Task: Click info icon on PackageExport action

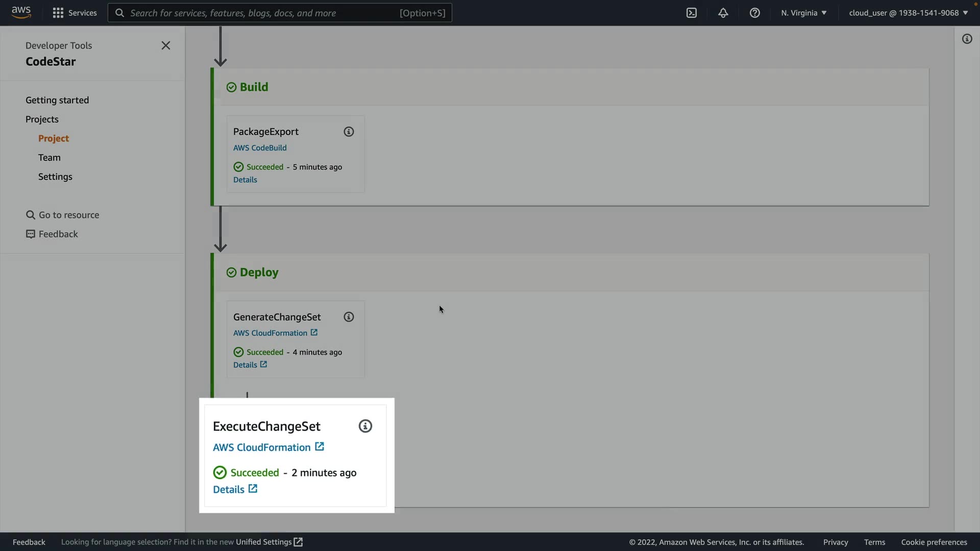Action: pyautogui.click(x=349, y=132)
